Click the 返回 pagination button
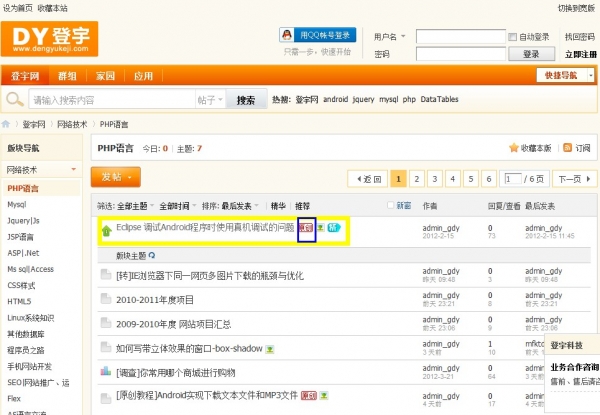Image resolution: width=600 pixels, height=415 pixels. 368,179
